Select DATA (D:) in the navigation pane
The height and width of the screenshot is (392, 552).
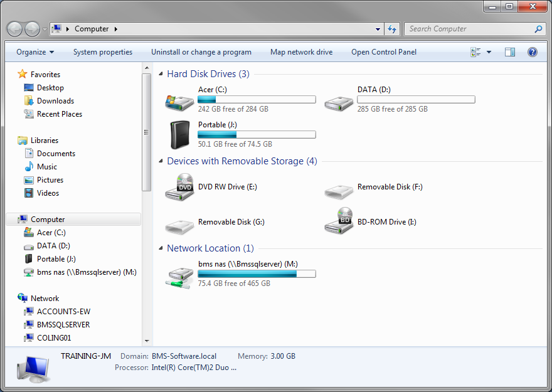(53, 246)
